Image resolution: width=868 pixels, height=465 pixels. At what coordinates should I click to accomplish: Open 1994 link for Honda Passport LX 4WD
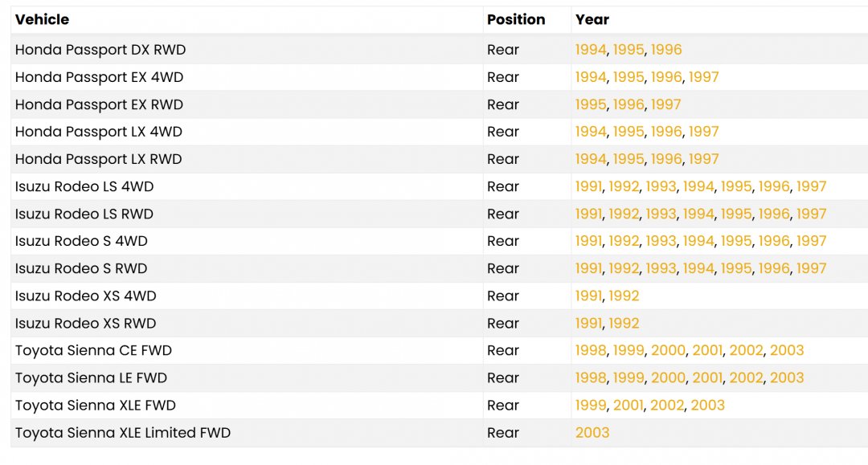[x=591, y=132]
